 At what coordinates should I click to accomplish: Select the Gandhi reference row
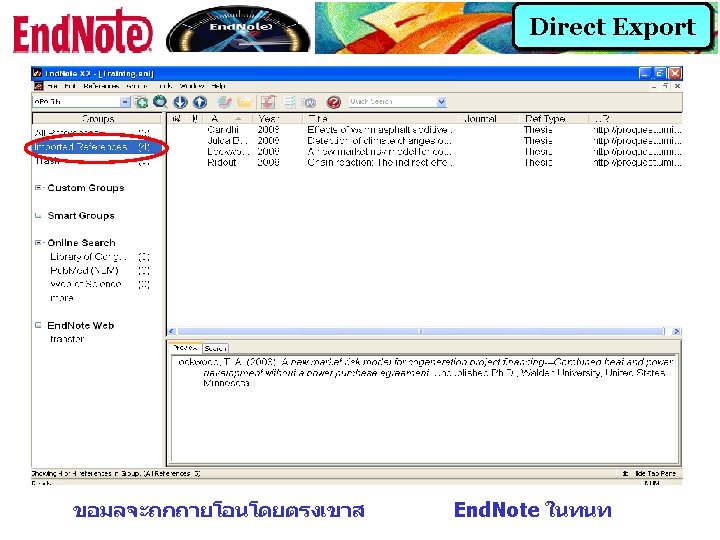point(424,130)
